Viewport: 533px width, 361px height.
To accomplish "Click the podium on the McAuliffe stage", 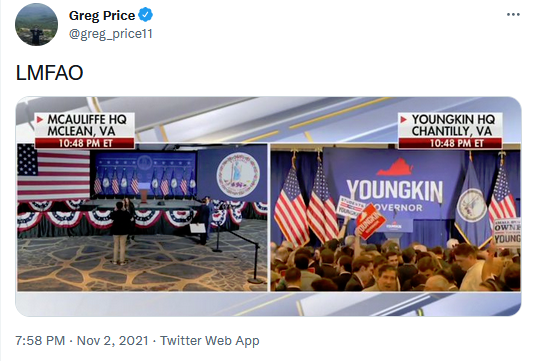I will click(144, 193).
